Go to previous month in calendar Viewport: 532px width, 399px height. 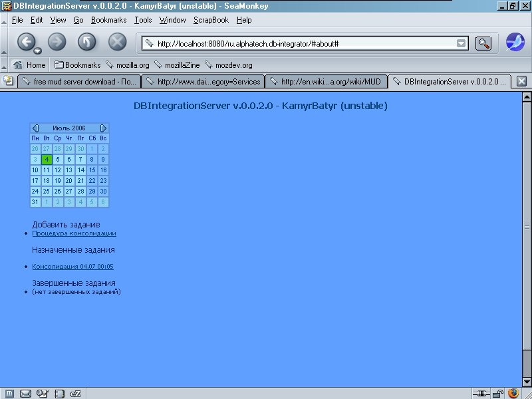35,128
